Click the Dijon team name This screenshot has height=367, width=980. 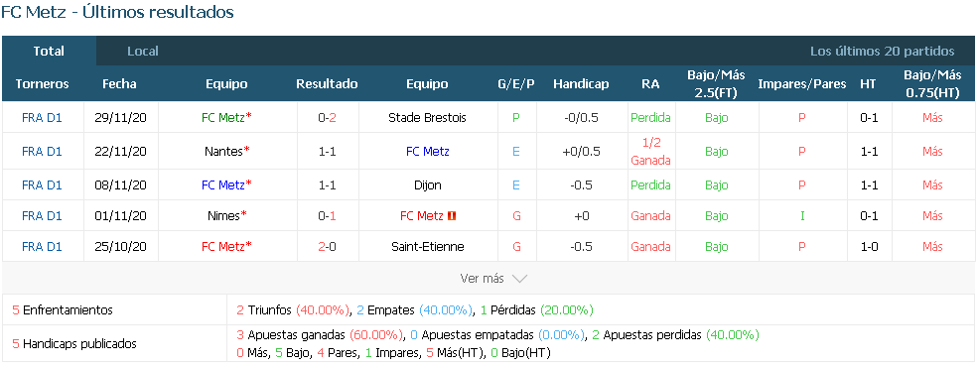pyautogui.click(x=428, y=184)
